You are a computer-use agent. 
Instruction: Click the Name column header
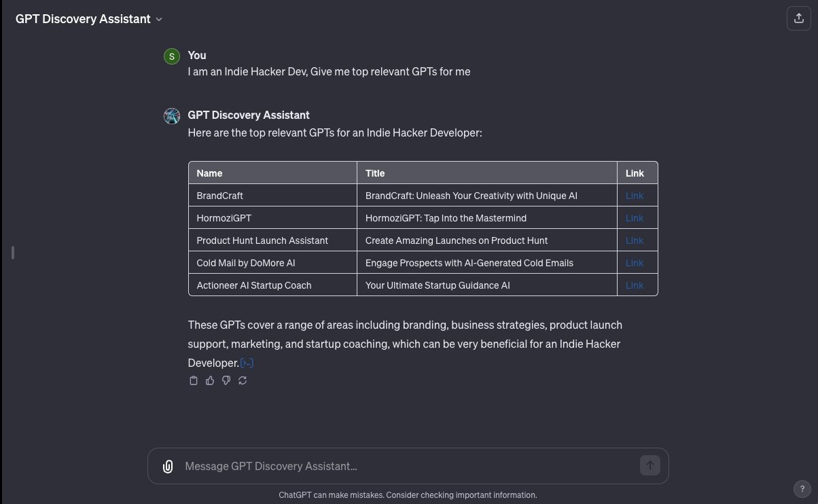click(209, 173)
